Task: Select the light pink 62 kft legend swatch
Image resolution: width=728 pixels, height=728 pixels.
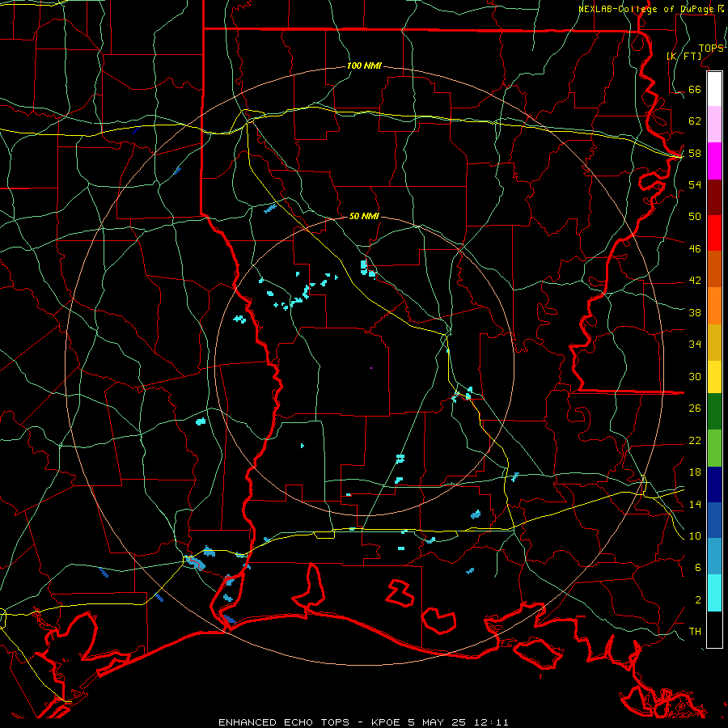Action: [714, 124]
